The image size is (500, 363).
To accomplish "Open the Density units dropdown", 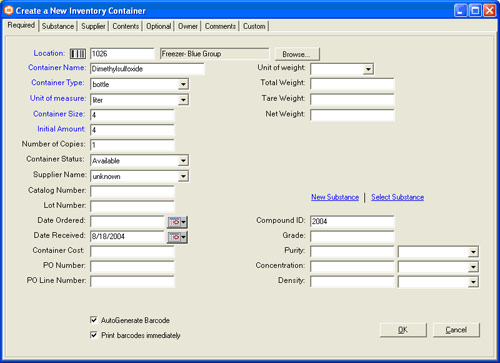I will [x=473, y=282].
